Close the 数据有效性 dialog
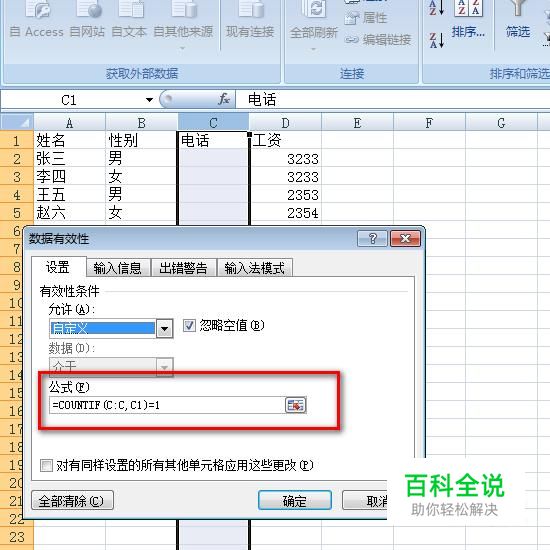This screenshot has width=550, height=550. point(405,239)
